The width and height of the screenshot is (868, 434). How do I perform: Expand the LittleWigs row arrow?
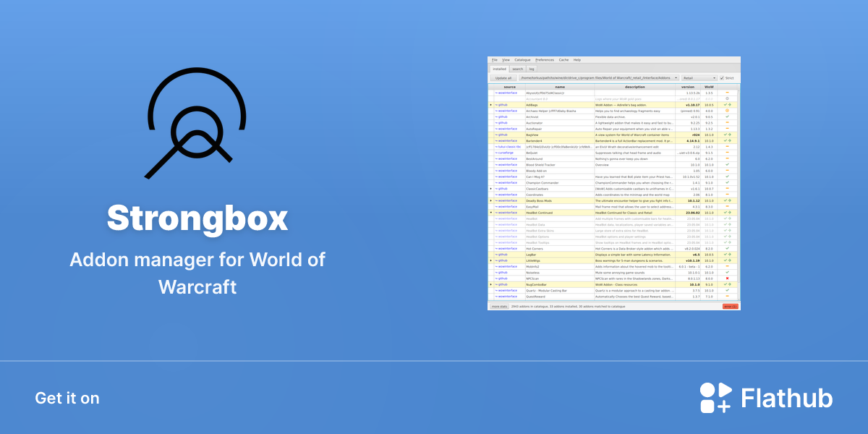490,260
